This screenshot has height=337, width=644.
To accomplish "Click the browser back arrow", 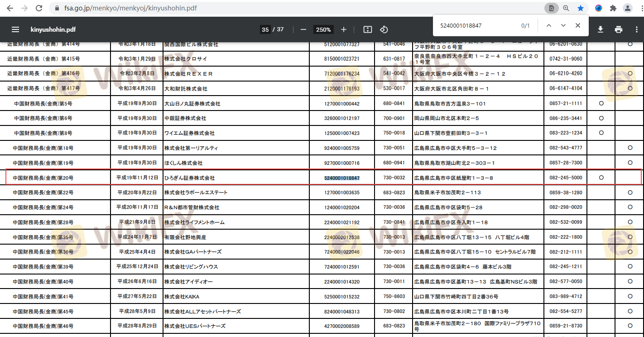I will tap(10, 8).
